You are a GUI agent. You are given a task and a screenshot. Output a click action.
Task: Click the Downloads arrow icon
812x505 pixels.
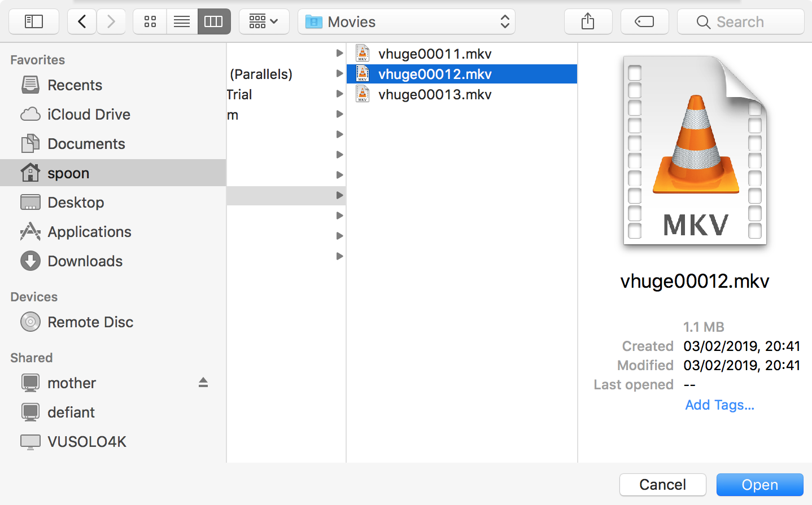30,261
